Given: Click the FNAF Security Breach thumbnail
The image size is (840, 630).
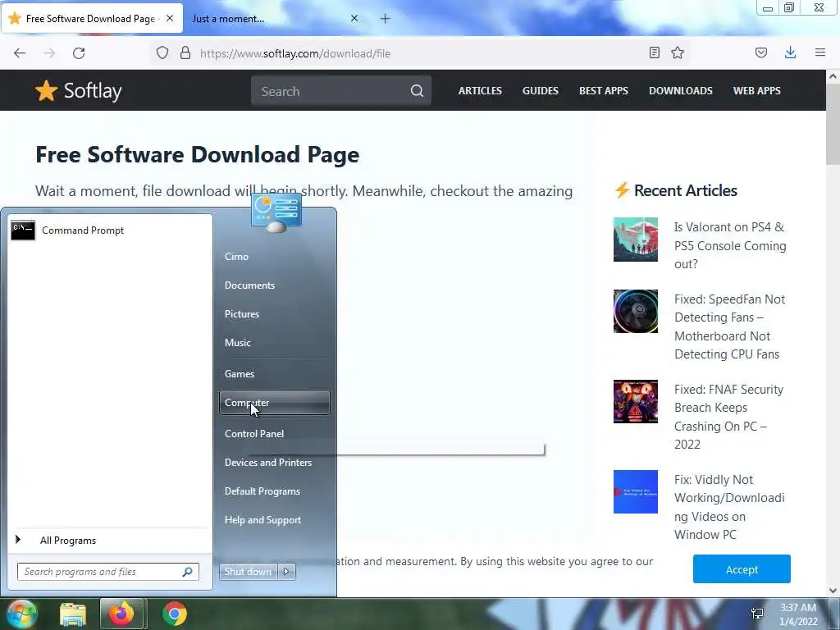Looking at the screenshot, I should [636, 402].
